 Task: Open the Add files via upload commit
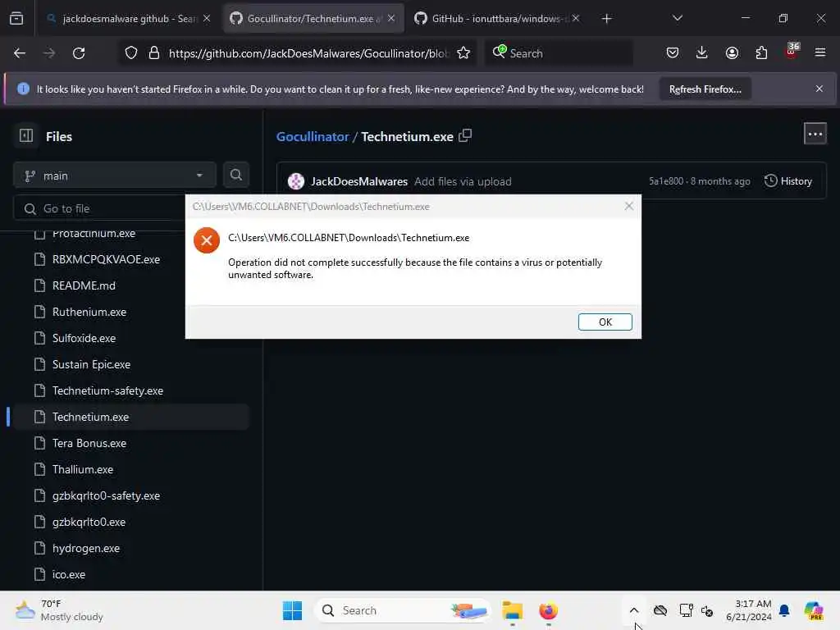tap(463, 181)
